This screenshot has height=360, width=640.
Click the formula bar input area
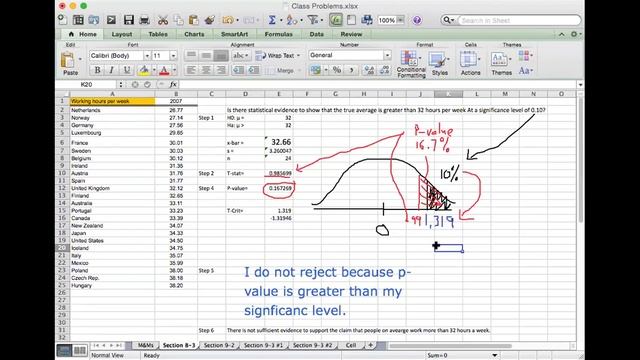(x=378, y=84)
